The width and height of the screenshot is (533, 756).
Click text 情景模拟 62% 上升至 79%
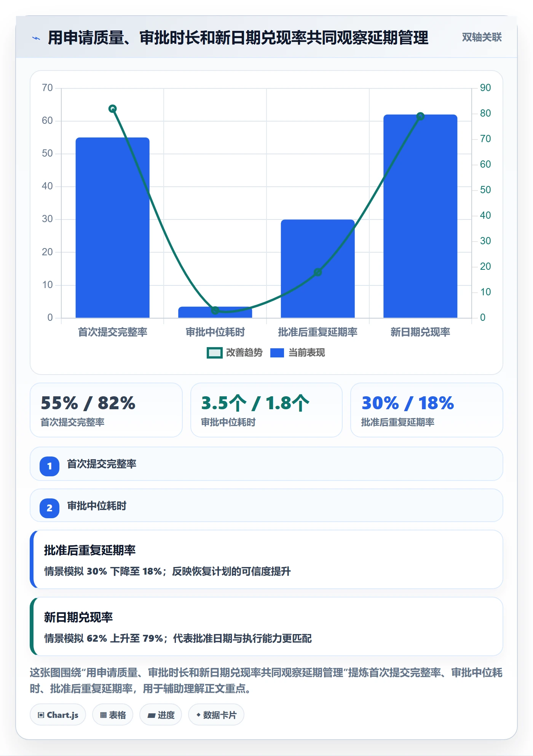pos(104,638)
